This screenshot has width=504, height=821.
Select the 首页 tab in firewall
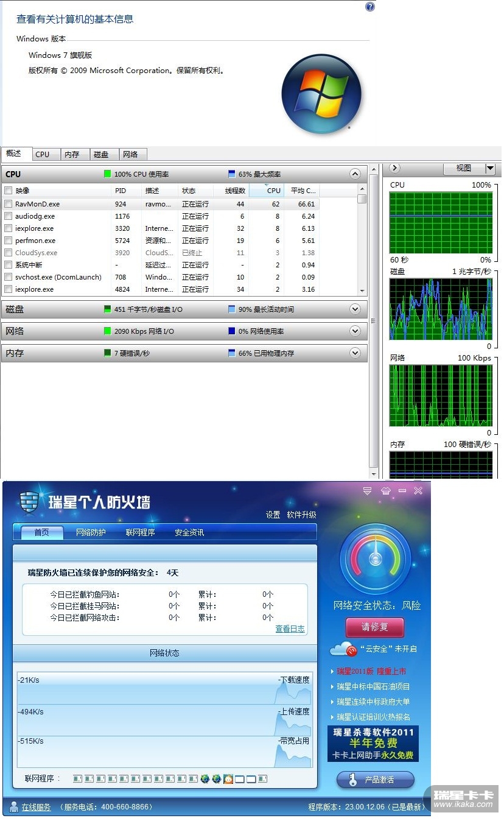coord(42,532)
